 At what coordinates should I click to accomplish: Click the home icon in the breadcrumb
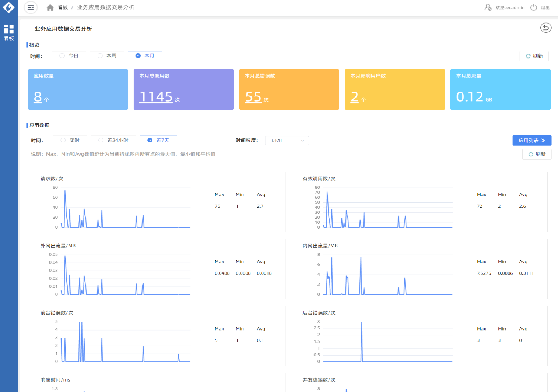tap(50, 8)
